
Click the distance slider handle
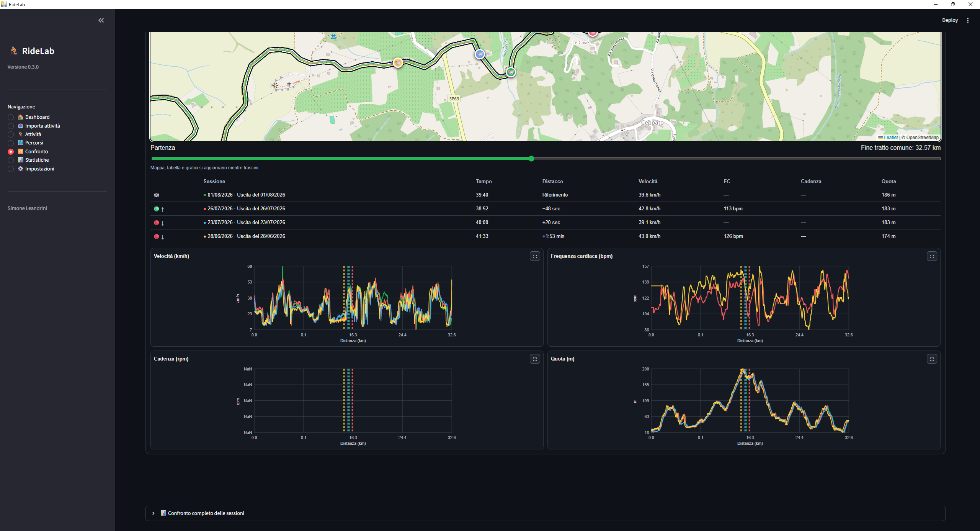click(x=531, y=159)
